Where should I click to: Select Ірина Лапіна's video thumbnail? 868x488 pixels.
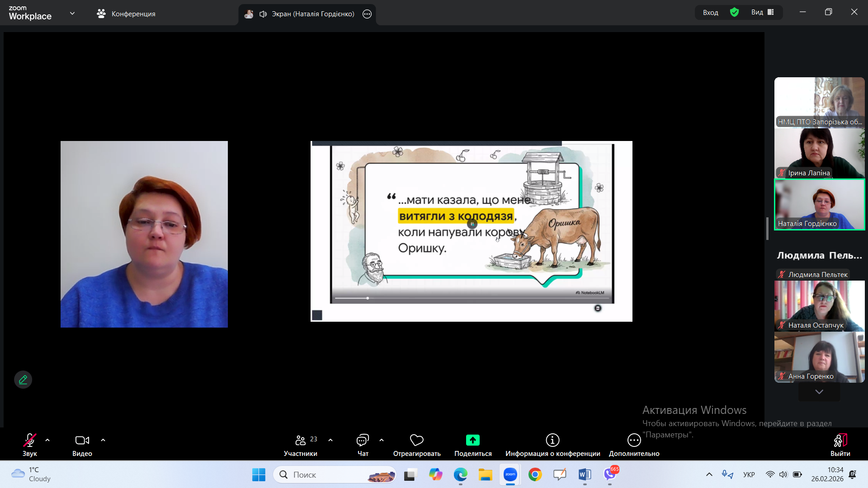[819, 153]
